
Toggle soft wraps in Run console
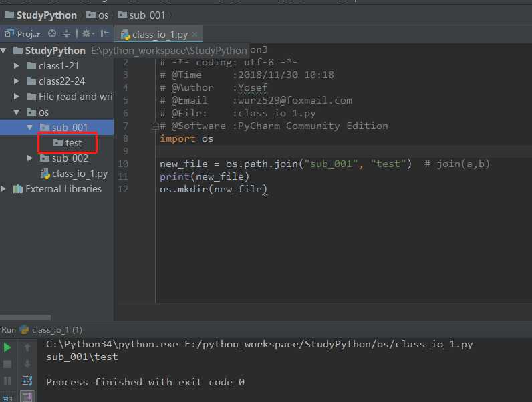27,381
